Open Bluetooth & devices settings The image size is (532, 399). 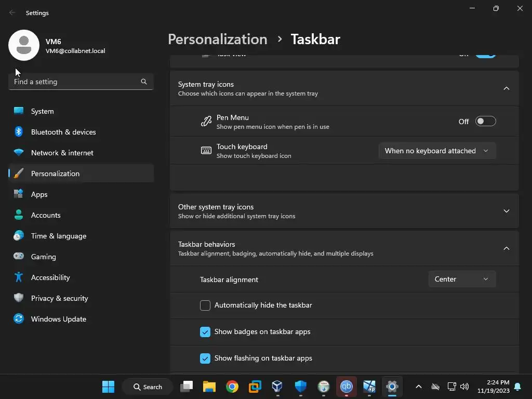[81, 132]
